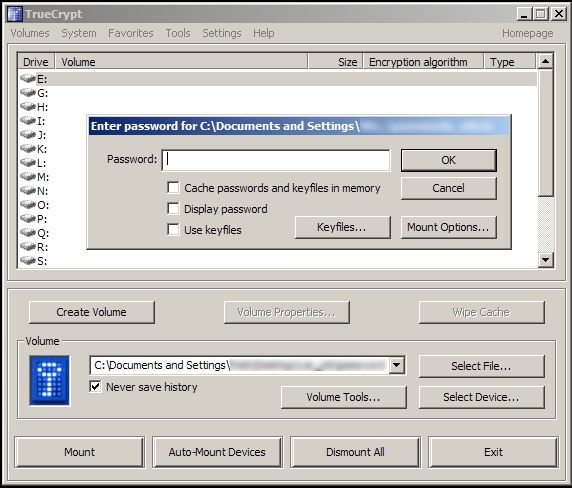Image resolution: width=572 pixels, height=488 pixels.
Task: Sort by the Size column header
Action: (x=335, y=62)
